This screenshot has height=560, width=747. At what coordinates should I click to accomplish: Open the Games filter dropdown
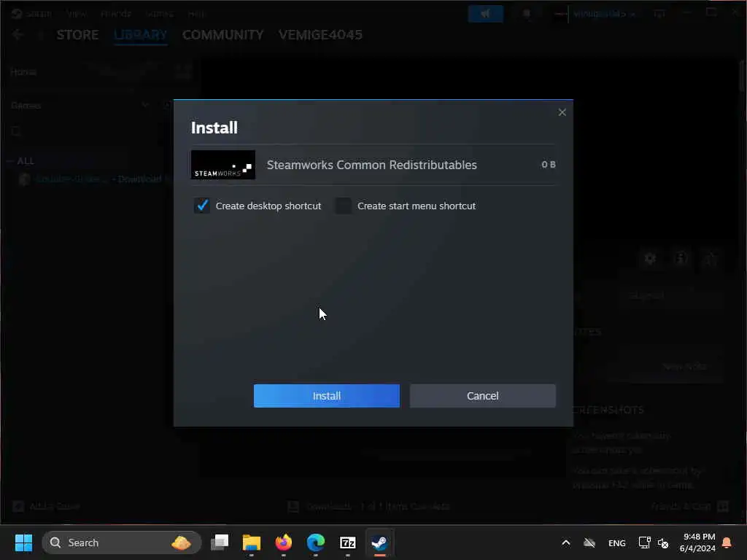click(x=145, y=105)
